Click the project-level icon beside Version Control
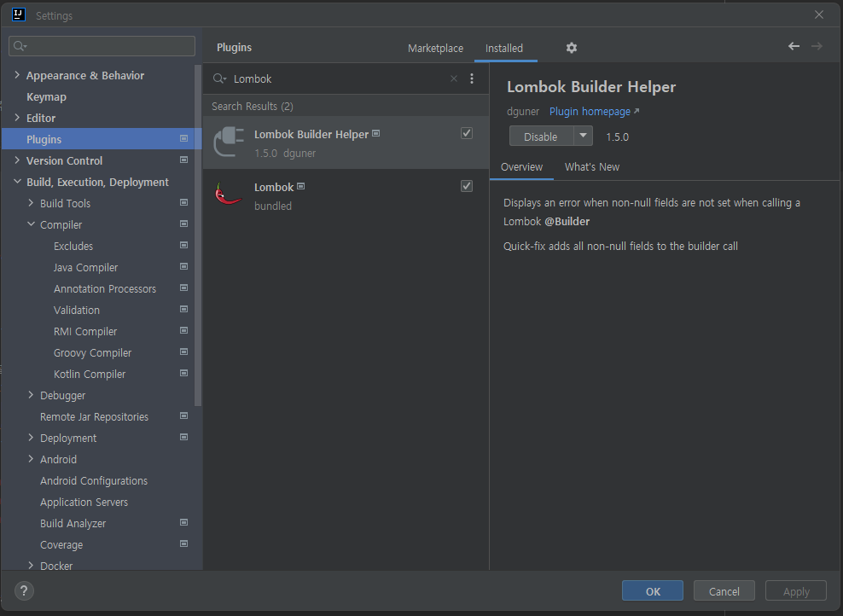 pyautogui.click(x=183, y=160)
